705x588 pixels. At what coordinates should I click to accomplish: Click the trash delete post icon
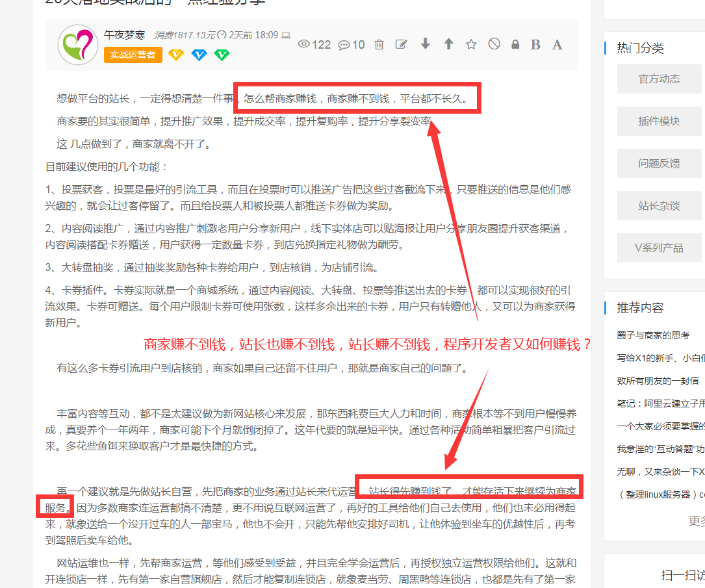[x=379, y=44]
